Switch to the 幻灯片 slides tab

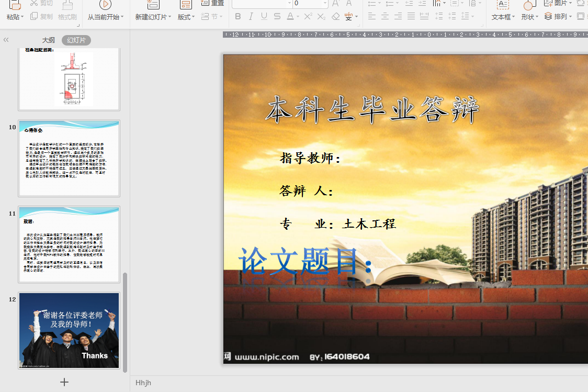tap(76, 40)
